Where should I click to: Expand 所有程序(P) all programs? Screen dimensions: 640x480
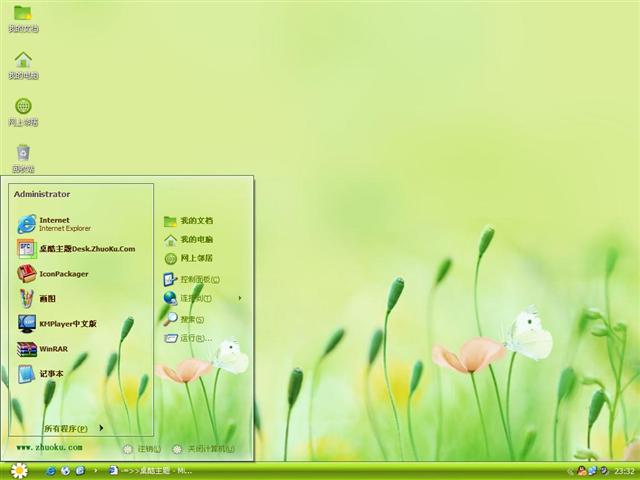tap(66, 429)
